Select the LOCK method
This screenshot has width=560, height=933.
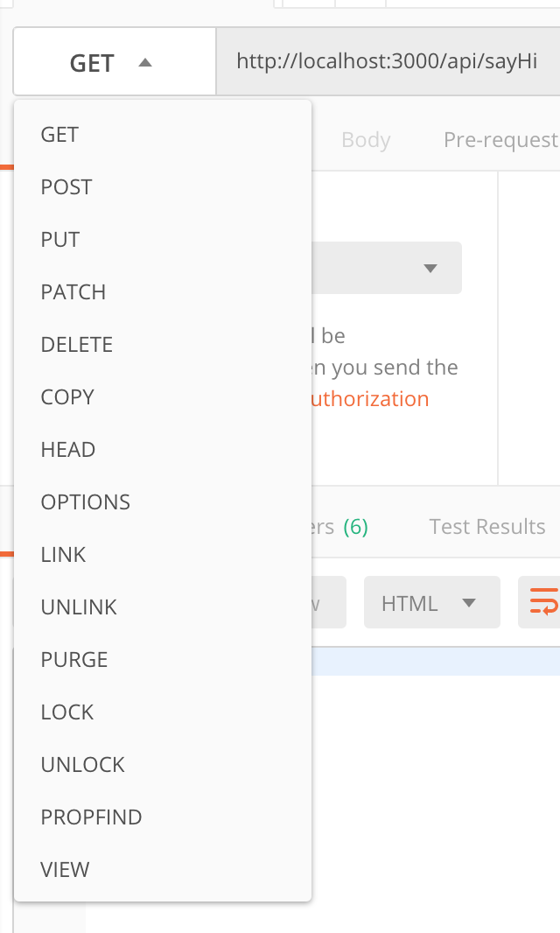click(65, 712)
